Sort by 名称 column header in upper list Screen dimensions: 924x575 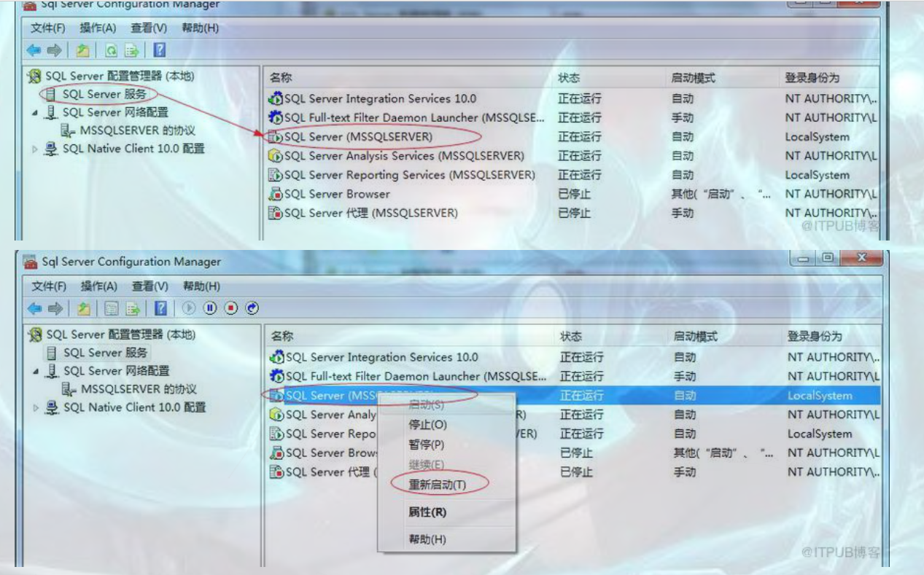(x=280, y=77)
